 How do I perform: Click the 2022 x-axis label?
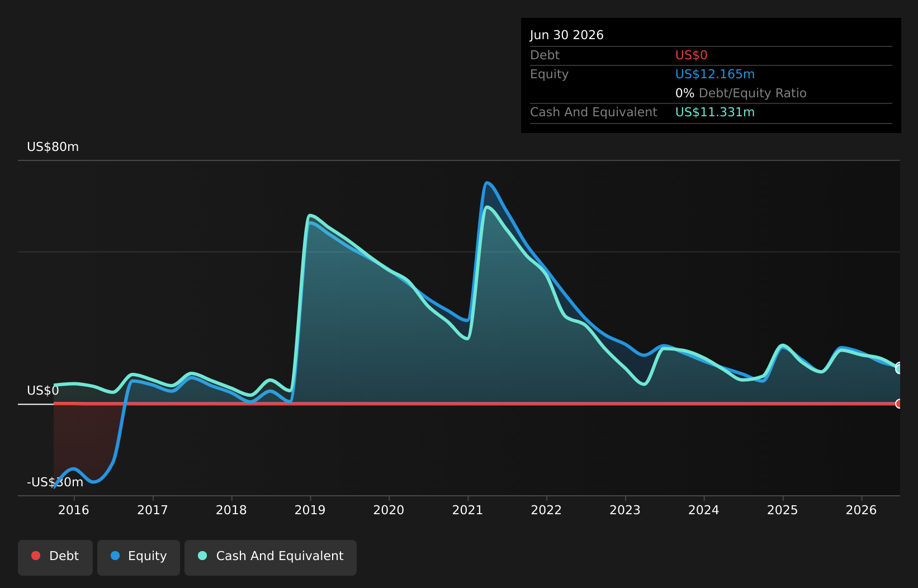[546, 510]
